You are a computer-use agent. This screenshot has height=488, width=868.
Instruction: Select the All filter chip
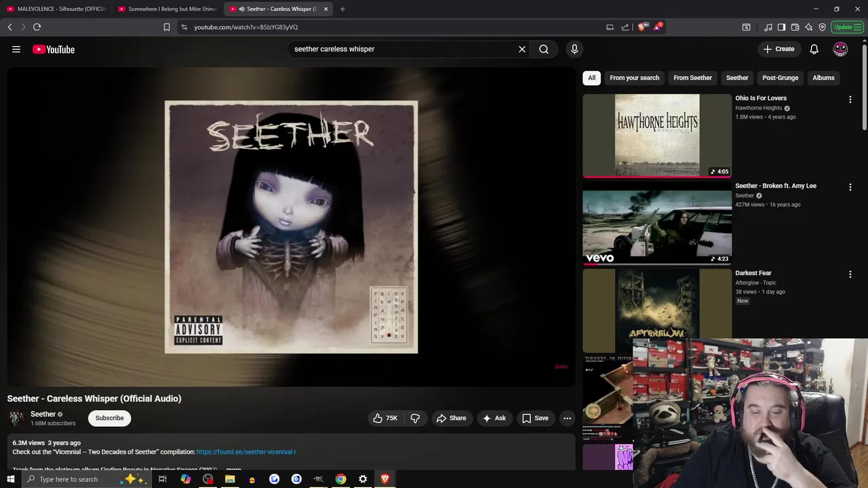pyautogui.click(x=591, y=77)
